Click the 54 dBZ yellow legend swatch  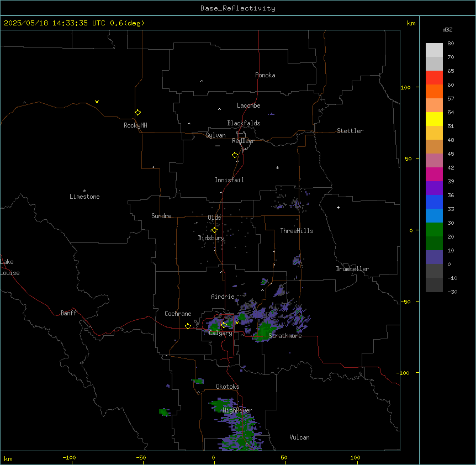point(434,119)
